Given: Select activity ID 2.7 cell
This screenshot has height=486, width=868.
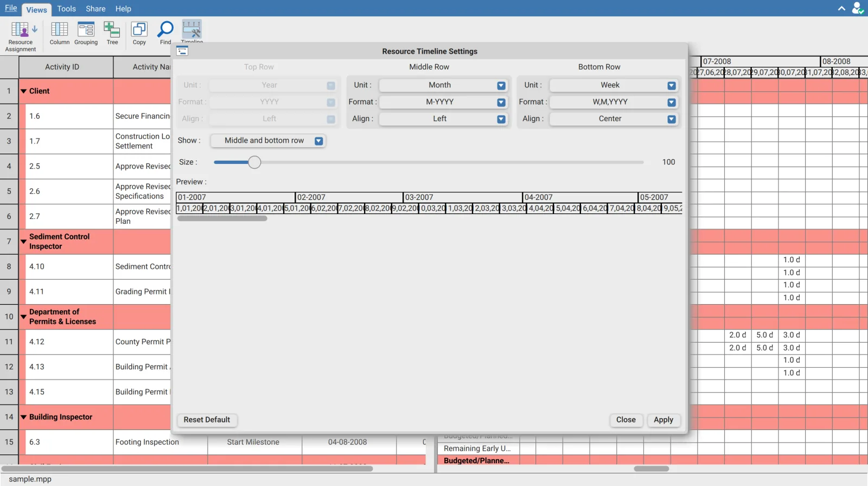Looking at the screenshot, I should [x=69, y=216].
